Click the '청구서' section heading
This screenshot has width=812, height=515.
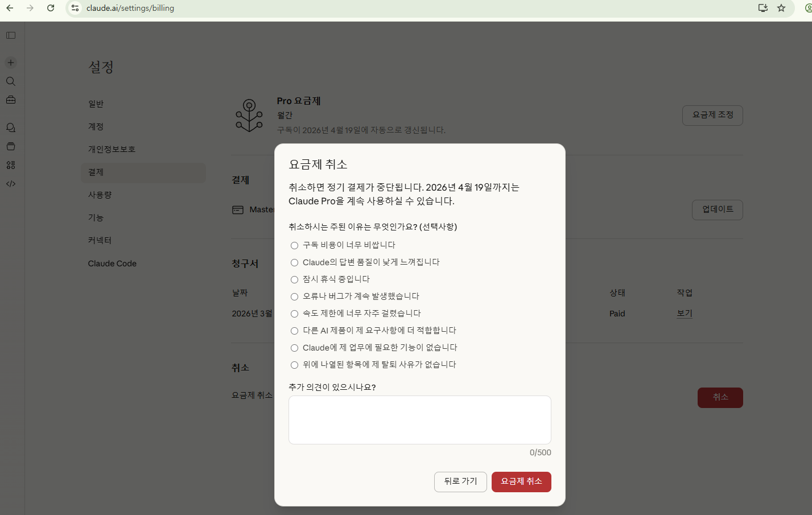click(245, 263)
